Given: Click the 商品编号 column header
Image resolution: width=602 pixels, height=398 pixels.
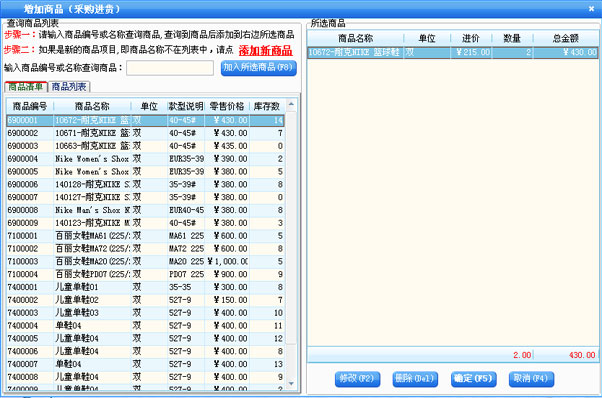Looking at the screenshot, I should [30, 106].
